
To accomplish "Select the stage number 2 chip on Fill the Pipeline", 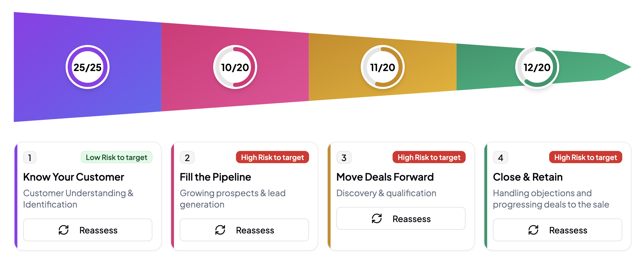I will [187, 157].
